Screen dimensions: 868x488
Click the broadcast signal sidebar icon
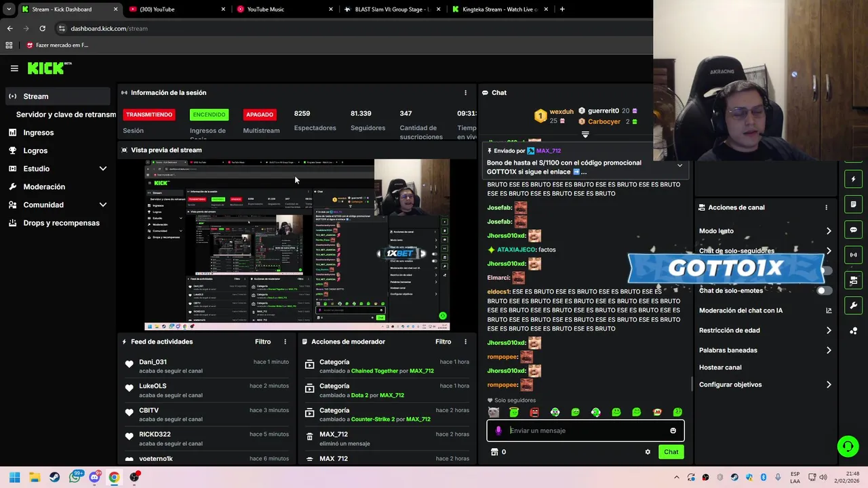[x=853, y=255]
